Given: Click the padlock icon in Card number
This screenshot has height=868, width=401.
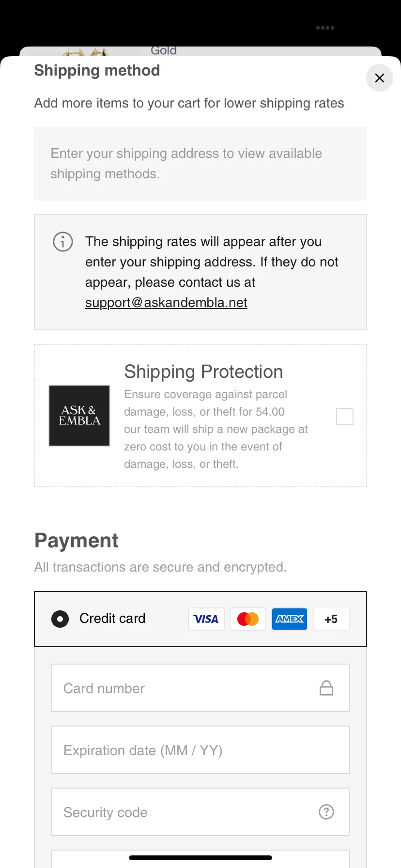Looking at the screenshot, I should pos(326,688).
